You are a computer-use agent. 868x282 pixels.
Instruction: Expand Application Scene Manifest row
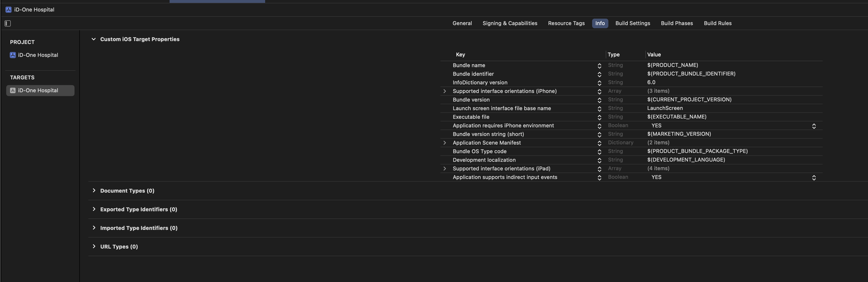pos(445,143)
